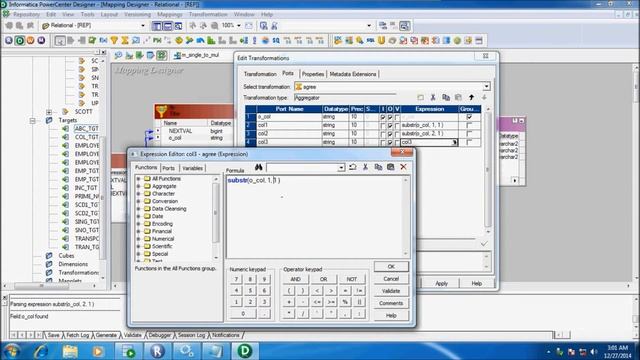This screenshot has height=360, width=640.
Task: Expand the Conversion functions folder
Action: click(139, 201)
